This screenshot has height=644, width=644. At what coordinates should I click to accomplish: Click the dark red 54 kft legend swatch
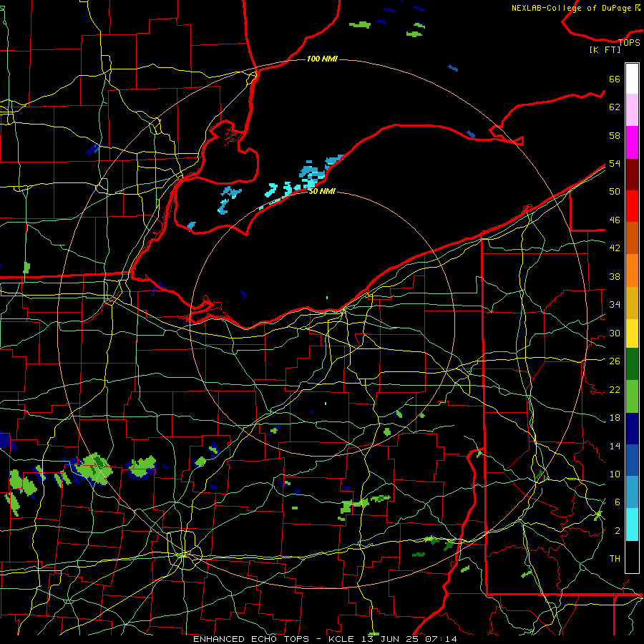[632, 174]
